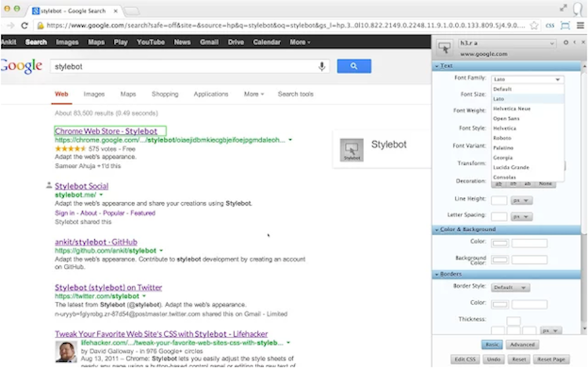Click the Stylebot CSS icon in toolbar
Image resolution: width=588 pixels, height=369 pixels.
(550, 25)
